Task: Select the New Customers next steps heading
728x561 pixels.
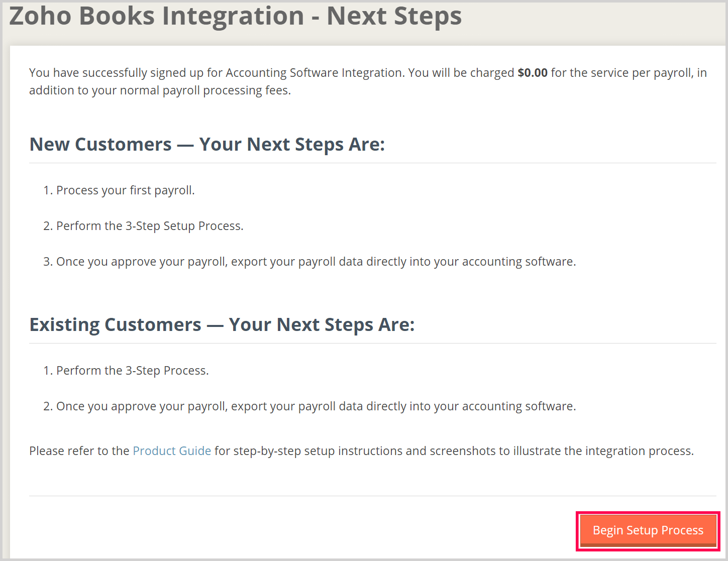Action: pos(207,145)
